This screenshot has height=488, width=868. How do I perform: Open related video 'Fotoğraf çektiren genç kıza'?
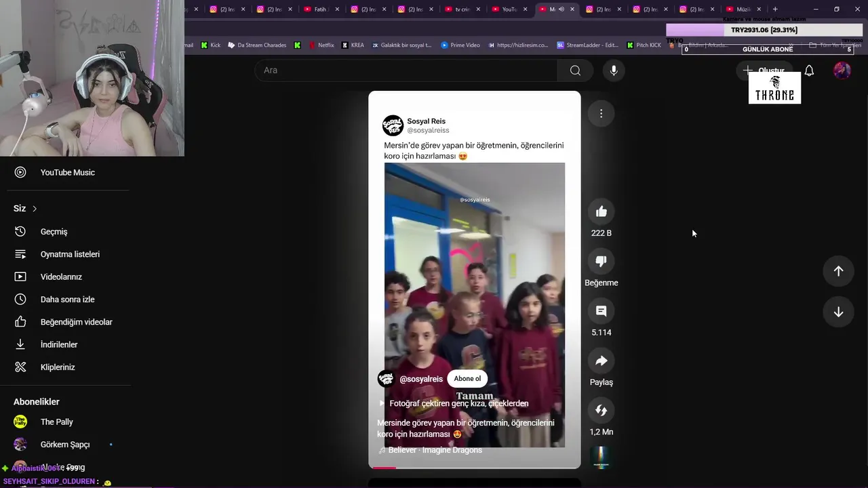point(458,403)
